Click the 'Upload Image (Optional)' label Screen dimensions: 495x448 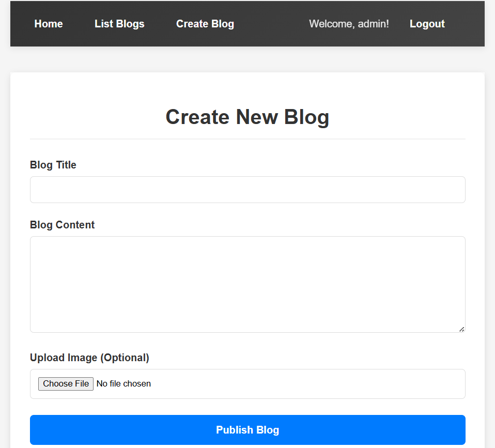(89, 358)
